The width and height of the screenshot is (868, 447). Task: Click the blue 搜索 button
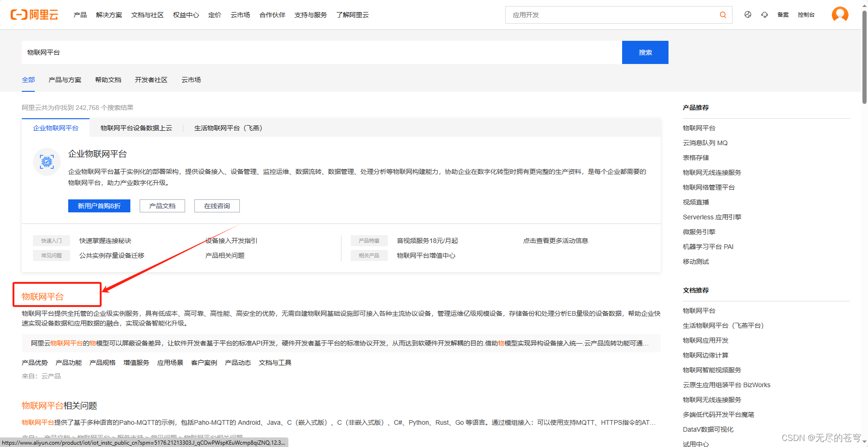coord(645,52)
